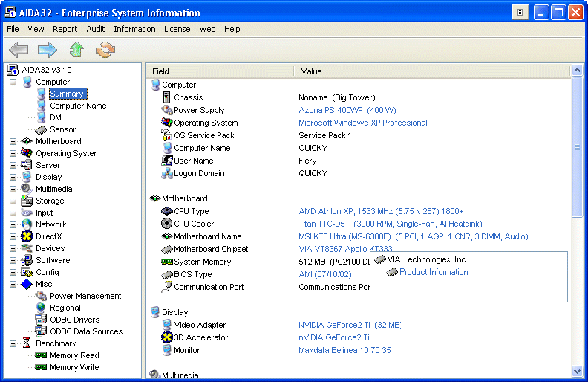Open the View menu

(x=36, y=29)
